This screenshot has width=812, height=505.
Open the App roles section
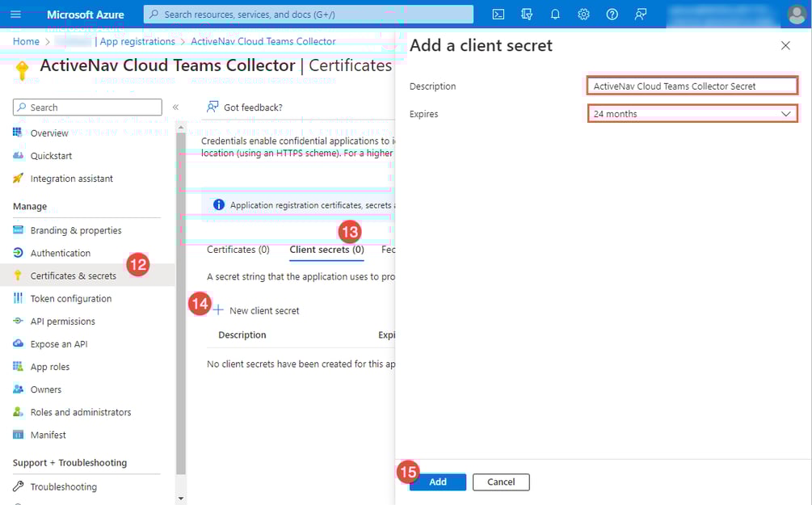50,366
